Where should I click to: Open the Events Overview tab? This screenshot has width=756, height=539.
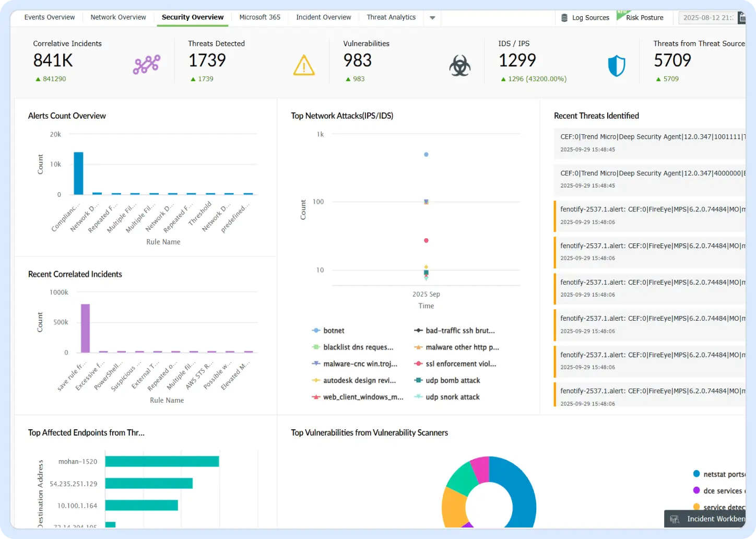click(50, 17)
